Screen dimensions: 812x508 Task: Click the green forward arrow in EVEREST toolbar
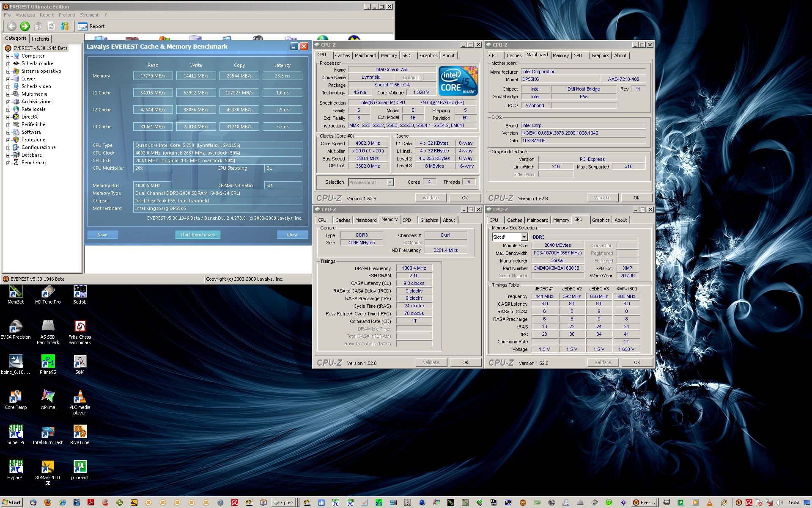25,26
